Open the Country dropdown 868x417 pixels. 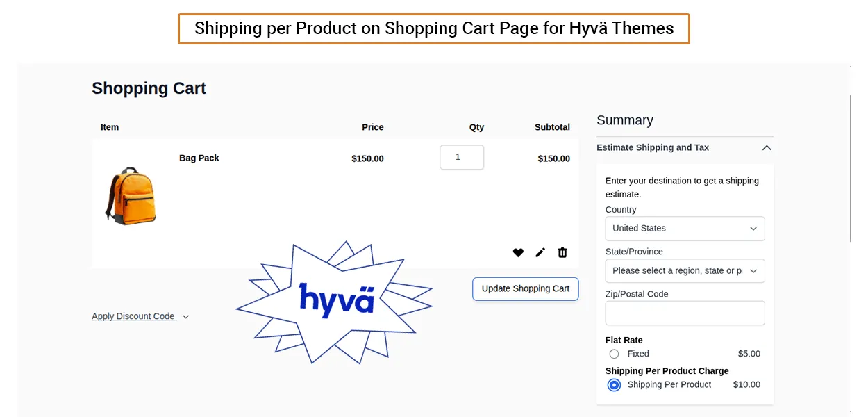(685, 229)
